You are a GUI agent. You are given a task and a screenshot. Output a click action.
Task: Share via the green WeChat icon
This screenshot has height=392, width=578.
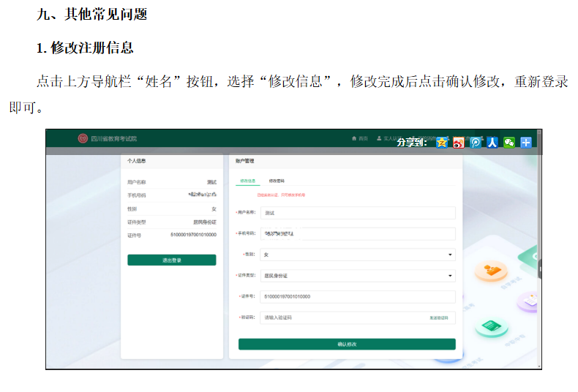click(509, 143)
